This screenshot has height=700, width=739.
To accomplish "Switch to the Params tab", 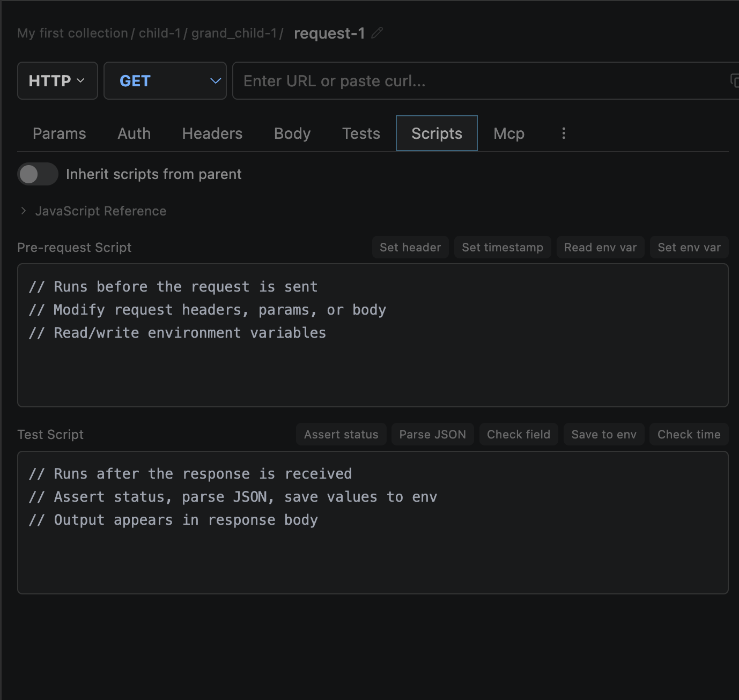I will coord(60,133).
